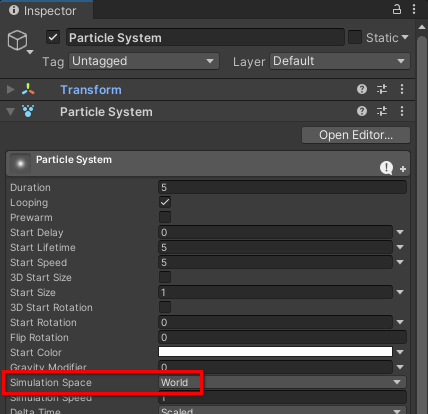Open the Start Delay mode dropdown arrow
The height and width of the screenshot is (414, 428).
click(x=400, y=232)
